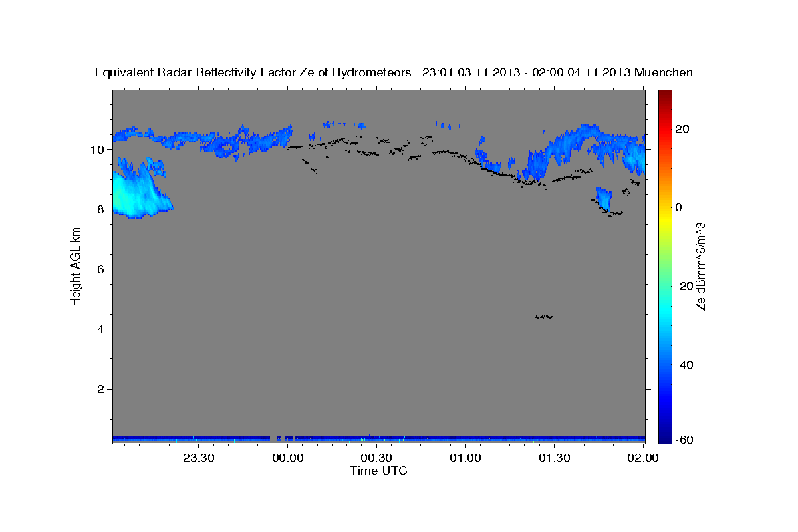Click the date range text '23:01 03.11.2013 - 02:00 04.11.2013'
Viewport: 798px width, 532px height.
pos(527,72)
